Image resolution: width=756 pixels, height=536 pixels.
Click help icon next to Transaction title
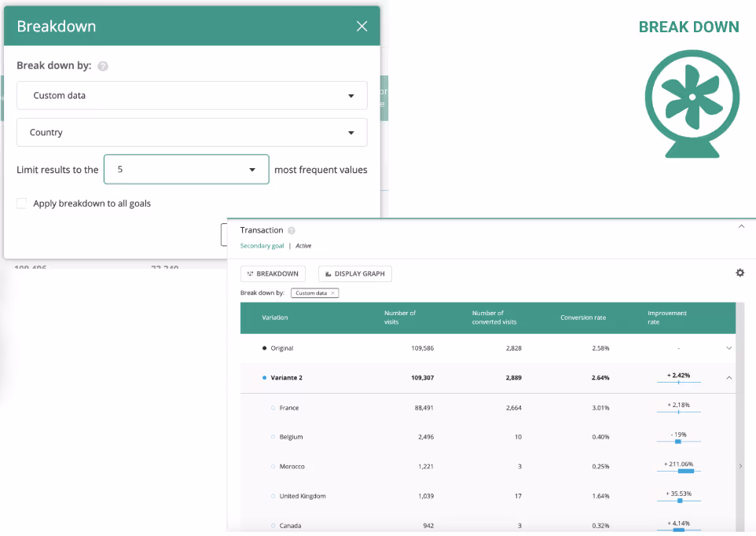(292, 230)
